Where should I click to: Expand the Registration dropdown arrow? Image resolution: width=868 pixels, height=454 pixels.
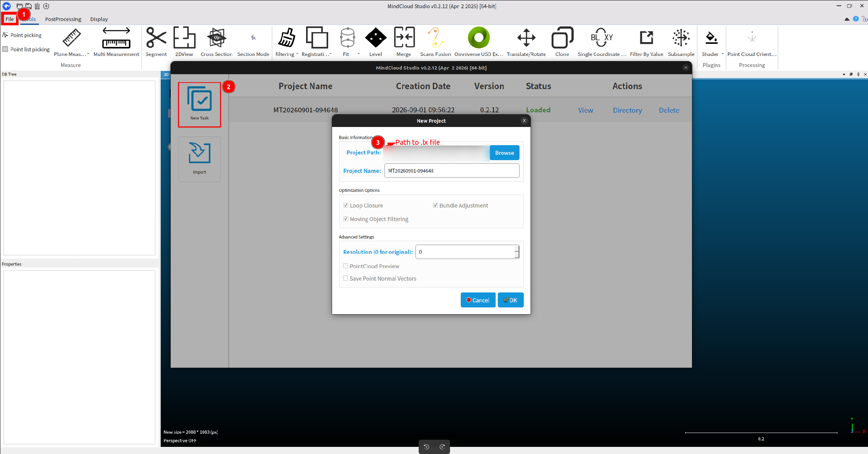coord(331,54)
